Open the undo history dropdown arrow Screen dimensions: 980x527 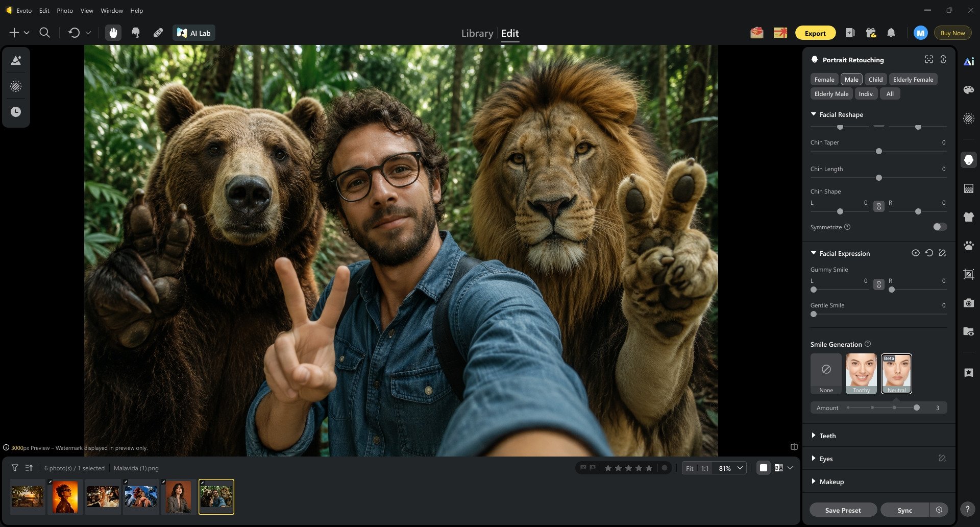(x=88, y=33)
